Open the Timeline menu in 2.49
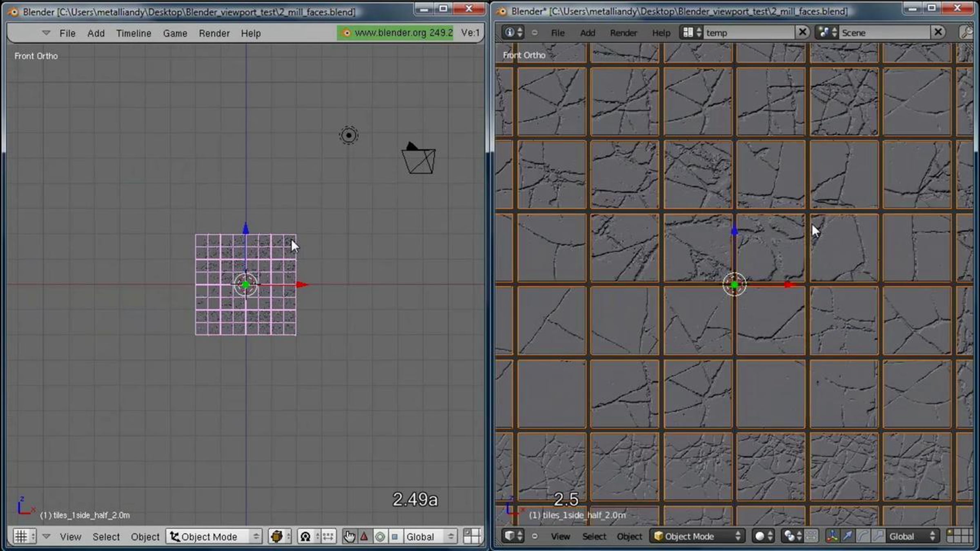The width and height of the screenshot is (980, 551). (134, 33)
